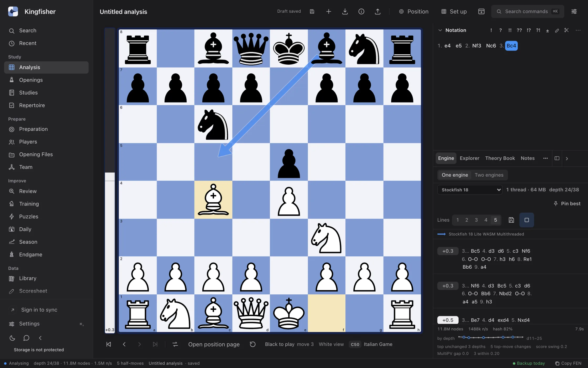This screenshot has width=588, height=368.
Task: Open Notation more options ellipsis
Action: tap(578, 30)
